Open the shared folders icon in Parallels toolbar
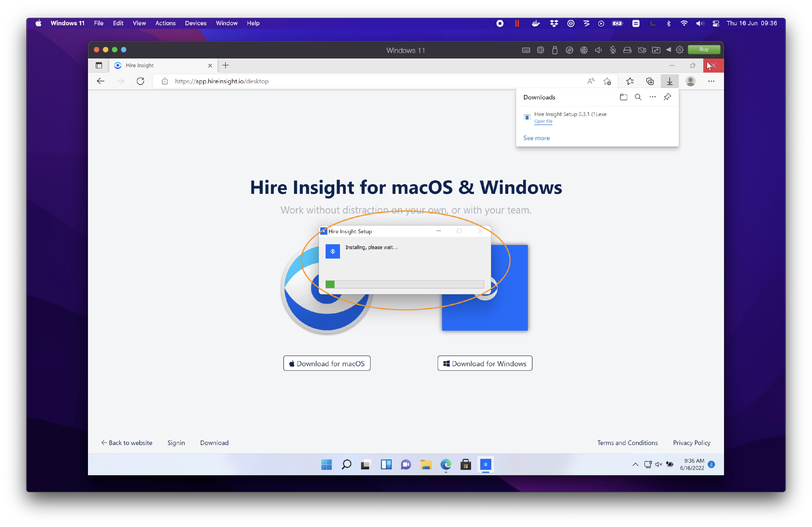This screenshot has height=527, width=812. point(656,50)
